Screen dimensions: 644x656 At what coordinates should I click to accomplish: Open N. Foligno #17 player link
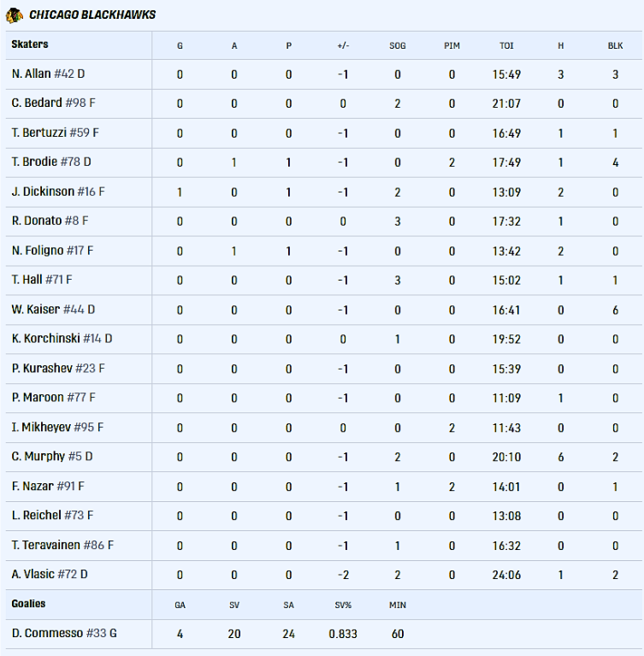[52, 251]
